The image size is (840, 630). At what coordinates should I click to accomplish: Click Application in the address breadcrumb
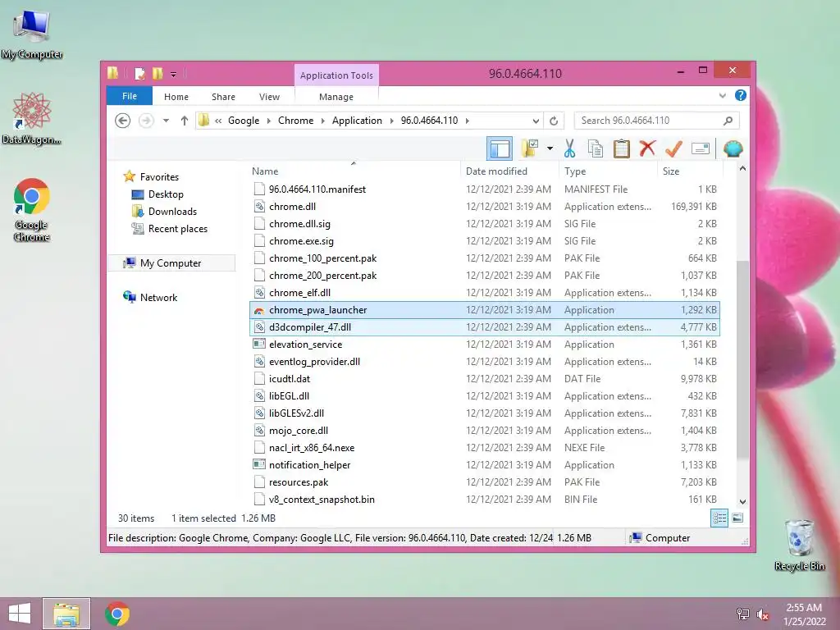pos(357,121)
